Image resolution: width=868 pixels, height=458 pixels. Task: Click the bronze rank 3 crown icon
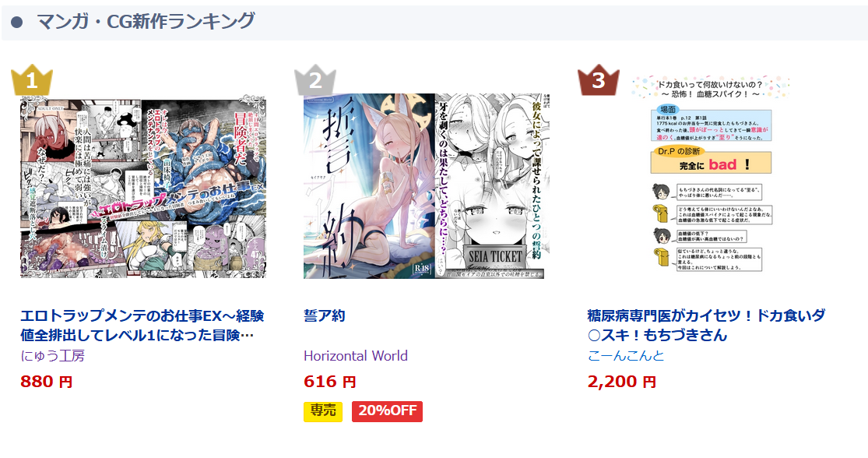click(599, 81)
